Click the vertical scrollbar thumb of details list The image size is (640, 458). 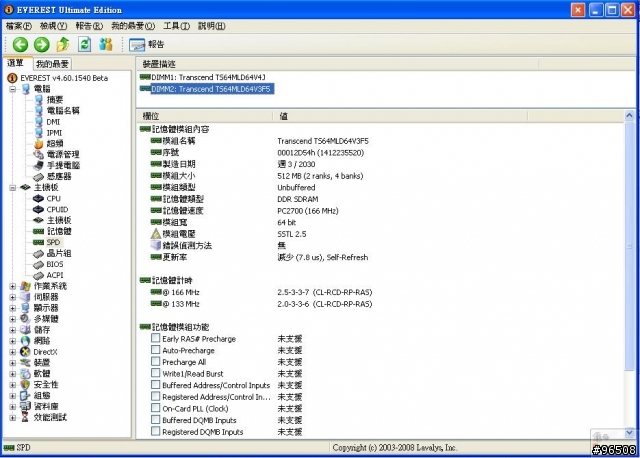coord(629,247)
